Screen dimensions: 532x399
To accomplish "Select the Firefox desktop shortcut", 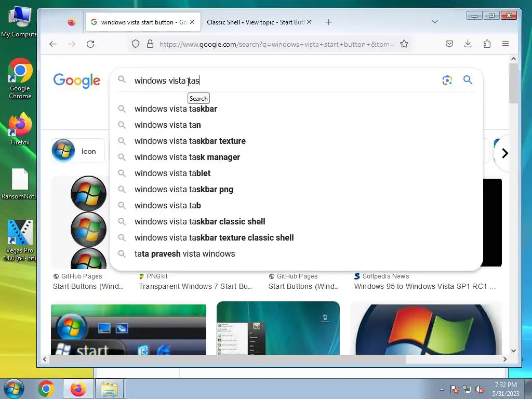I will (x=20, y=129).
